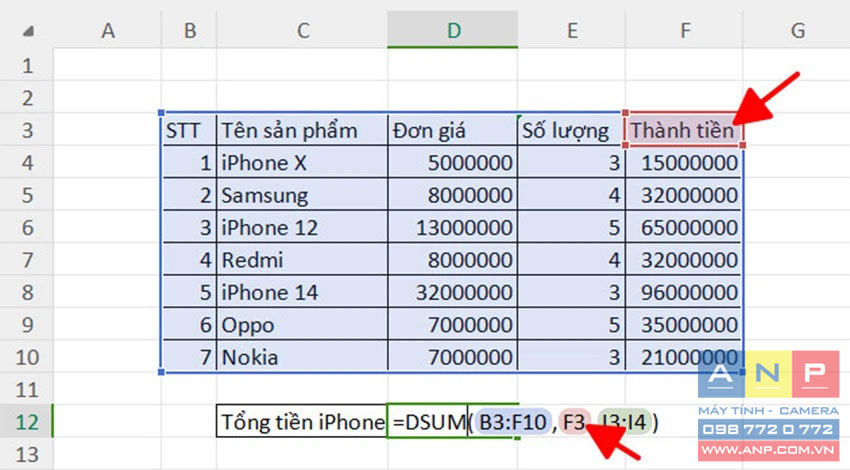Click the "iPhone X" cell
Viewport: 850px width, 470px height.
302,163
